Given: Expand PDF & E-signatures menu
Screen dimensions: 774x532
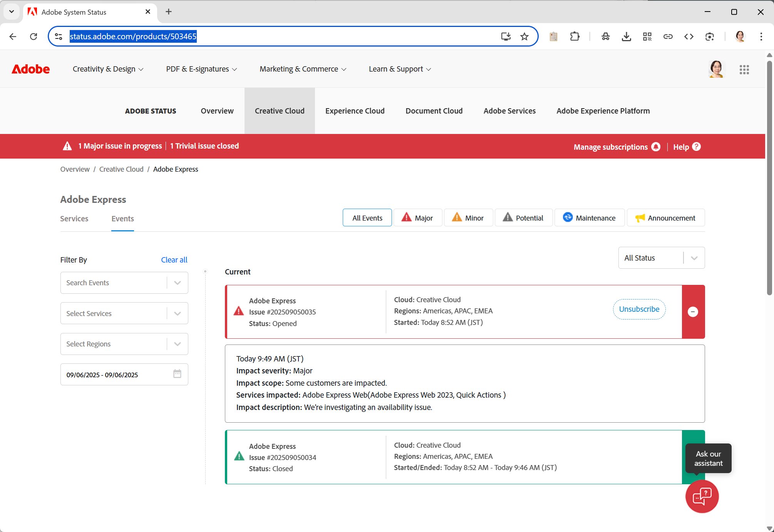Looking at the screenshot, I should point(201,69).
